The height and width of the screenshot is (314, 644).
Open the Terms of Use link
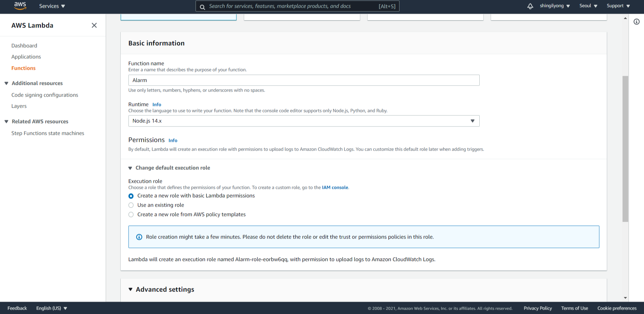[575, 308]
